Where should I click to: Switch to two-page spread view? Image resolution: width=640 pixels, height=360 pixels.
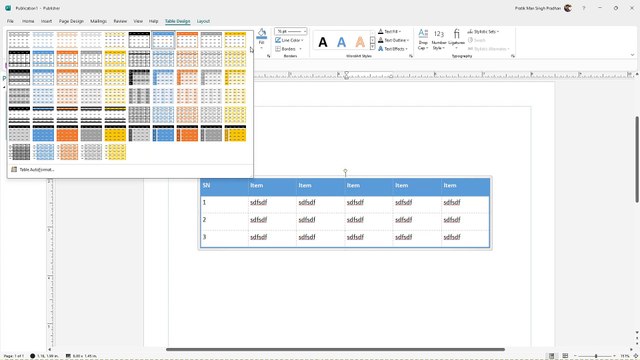coord(565,356)
